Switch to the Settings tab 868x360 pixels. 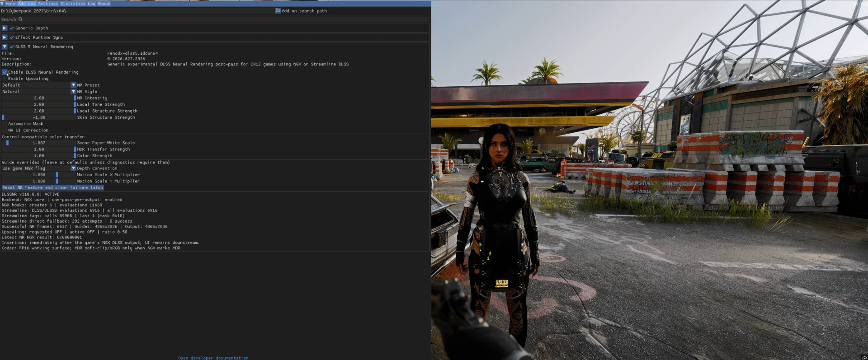pos(48,4)
